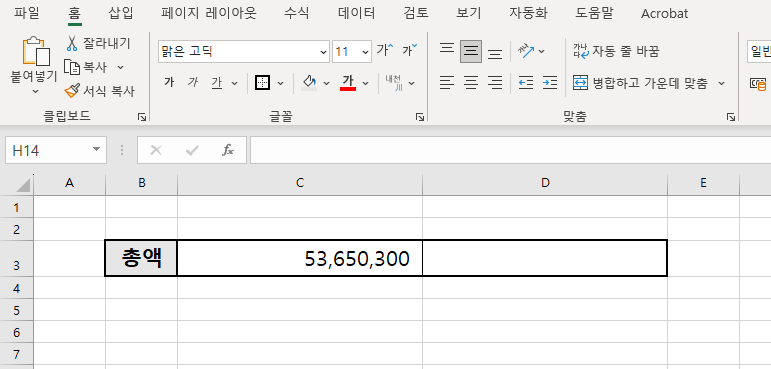Click the 내천 phonetic guide button
The height and width of the screenshot is (369, 771).
[394, 83]
